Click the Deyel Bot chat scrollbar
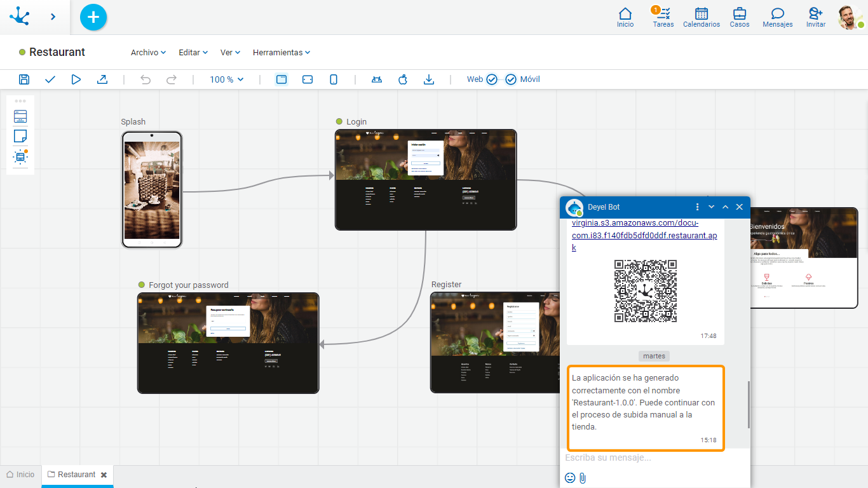The width and height of the screenshot is (868, 488). pyautogui.click(x=749, y=405)
